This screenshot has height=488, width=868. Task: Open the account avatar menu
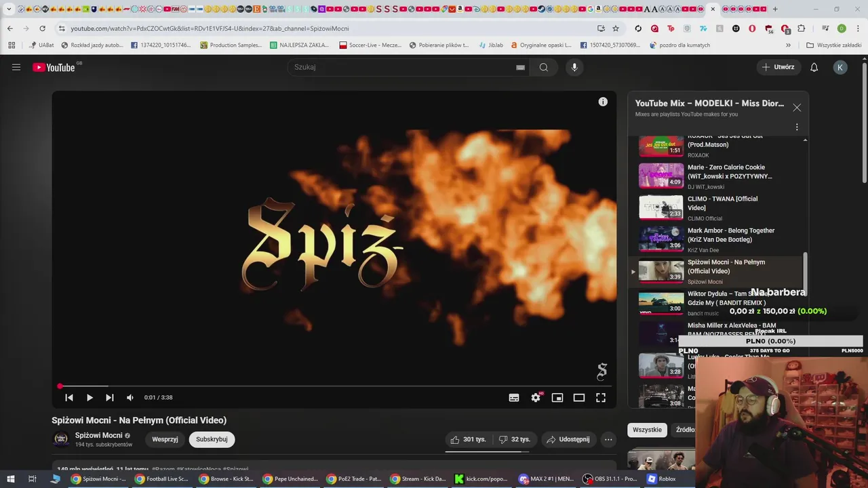[x=840, y=67]
